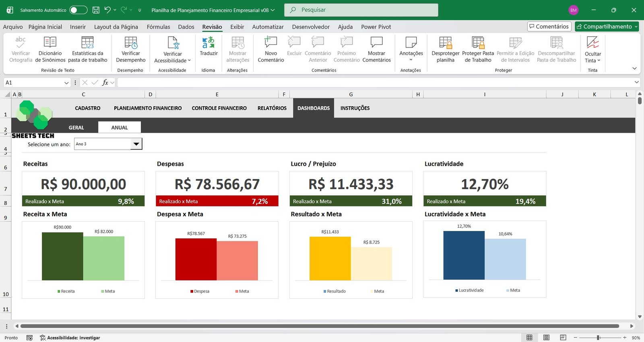The width and height of the screenshot is (644, 342).
Task: Click the Traduzir translate icon
Action: coord(208,43)
